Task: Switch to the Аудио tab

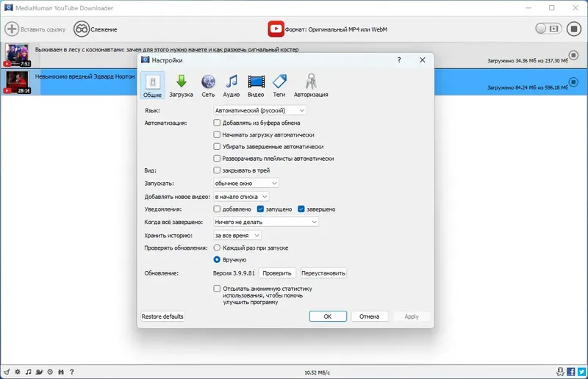Action: click(x=232, y=86)
